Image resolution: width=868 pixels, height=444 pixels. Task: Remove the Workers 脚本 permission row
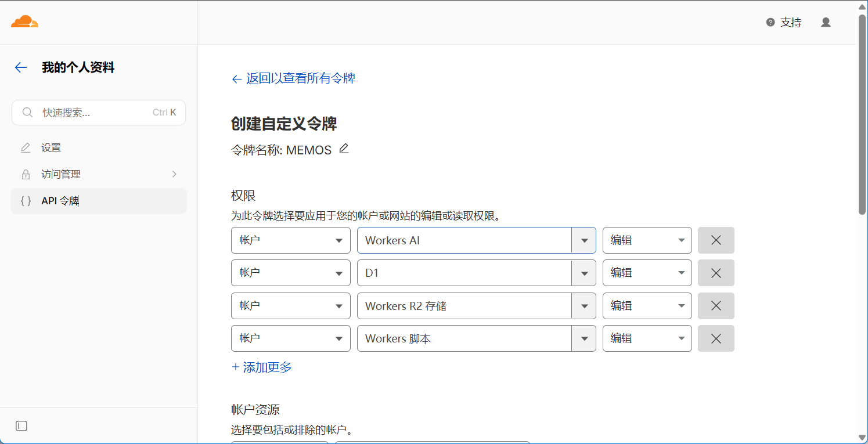[x=716, y=338]
